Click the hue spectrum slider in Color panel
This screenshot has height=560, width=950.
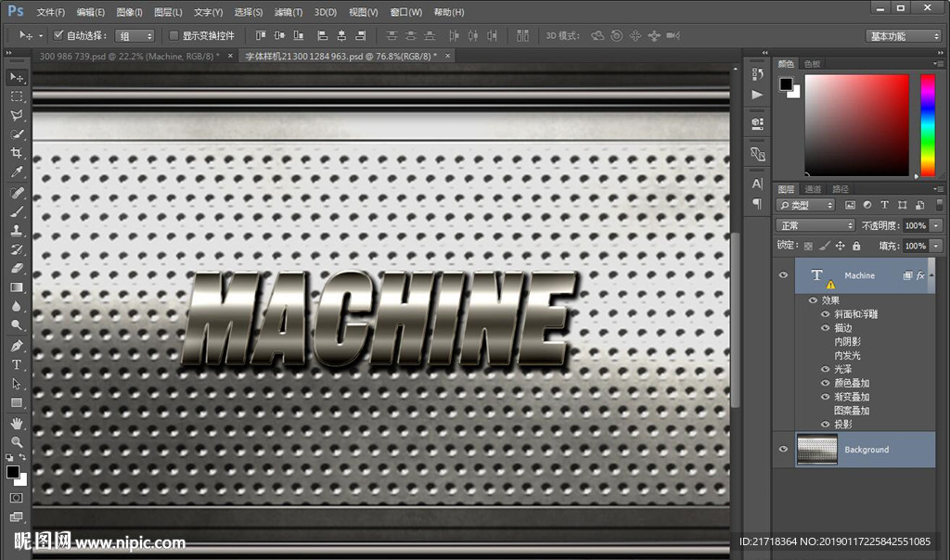[x=928, y=125]
